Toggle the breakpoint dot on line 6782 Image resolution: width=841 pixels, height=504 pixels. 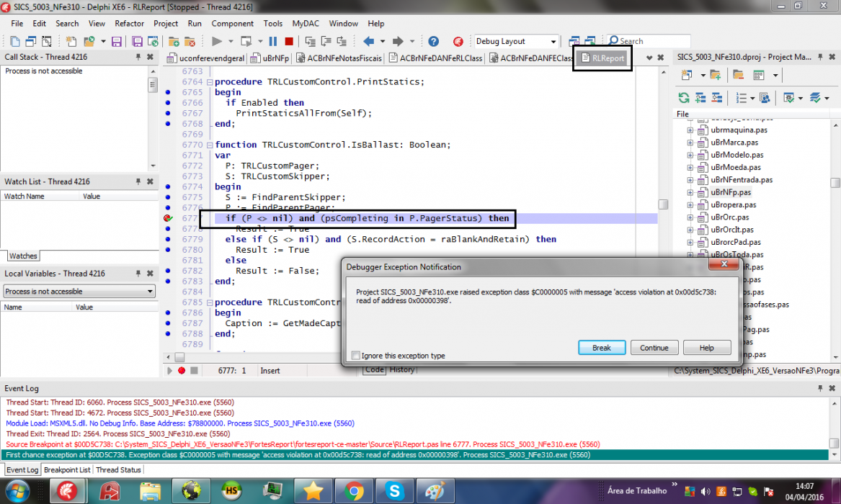click(168, 271)
